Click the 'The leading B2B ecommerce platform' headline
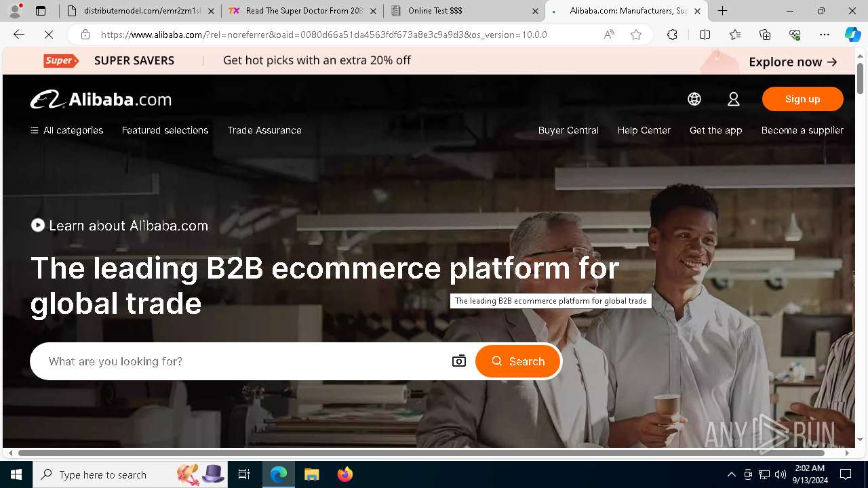 [325, 285]
